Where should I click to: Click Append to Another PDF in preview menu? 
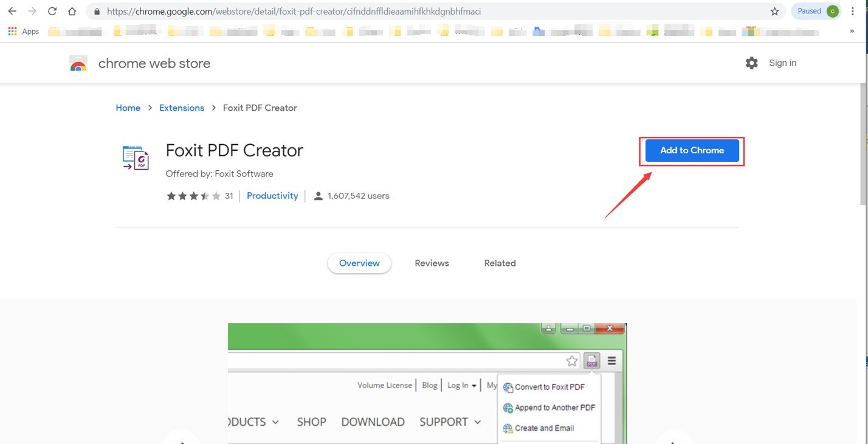click(x=549, y=408)
